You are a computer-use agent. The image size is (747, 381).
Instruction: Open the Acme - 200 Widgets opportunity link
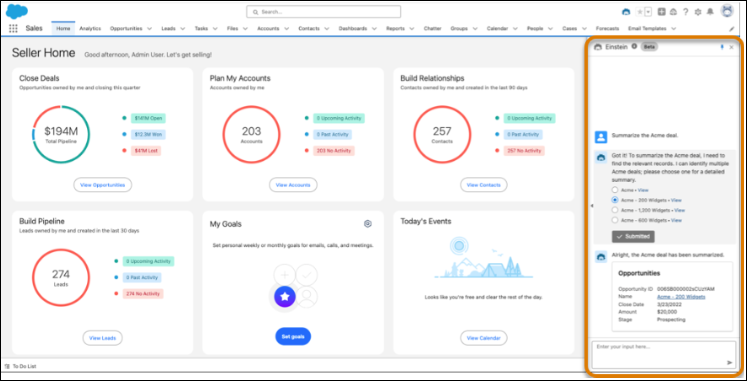(x=681, y=297)
